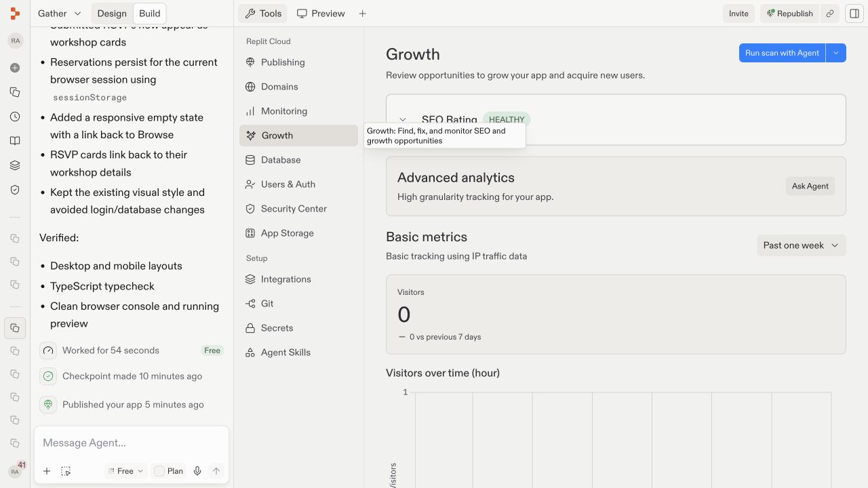This screenshot has height=488, width=868.
Task: Open Secrets under Setup
Action: [x=298, y=328]
